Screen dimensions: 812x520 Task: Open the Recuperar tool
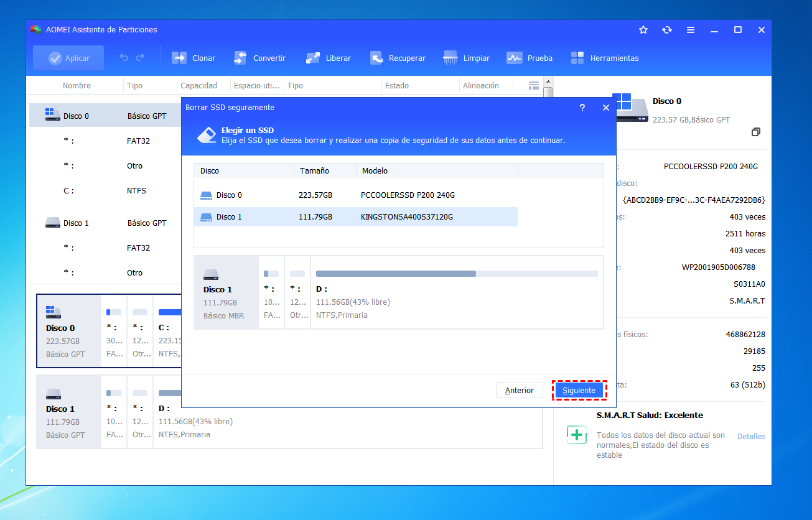click(x=398, y=58)
